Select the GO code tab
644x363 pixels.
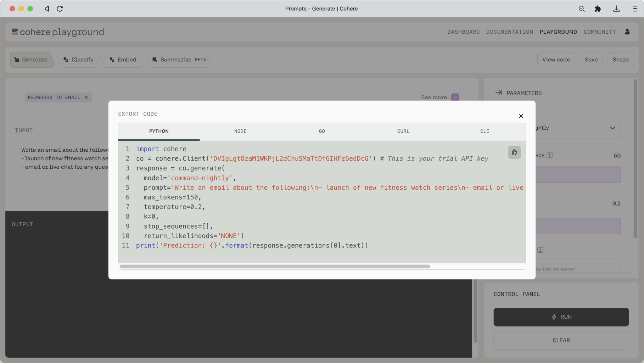click(321, 132)
